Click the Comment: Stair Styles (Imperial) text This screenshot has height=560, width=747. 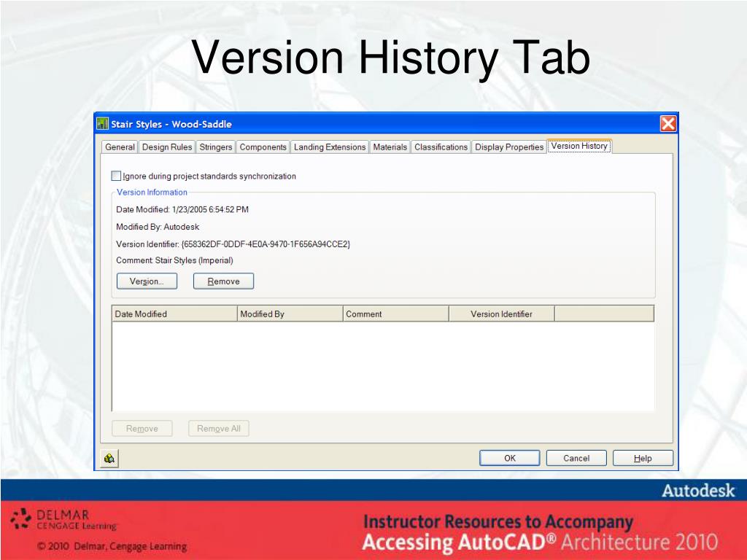tap(174, 260)
